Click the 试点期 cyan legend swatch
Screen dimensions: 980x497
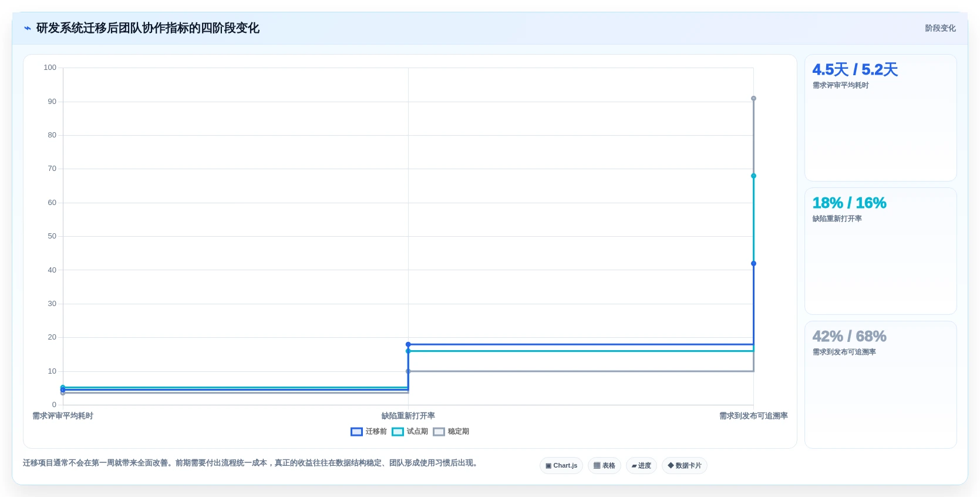[398, 432]
